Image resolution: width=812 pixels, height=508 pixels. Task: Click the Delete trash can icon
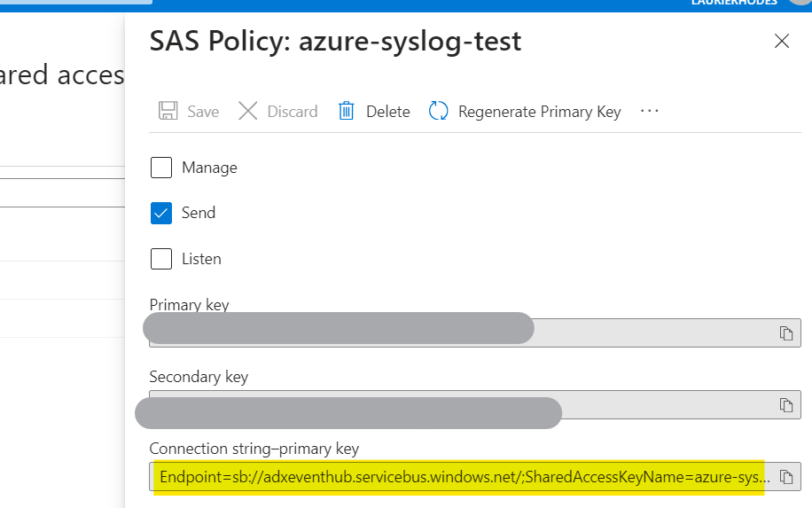click(x=346, y=111)
